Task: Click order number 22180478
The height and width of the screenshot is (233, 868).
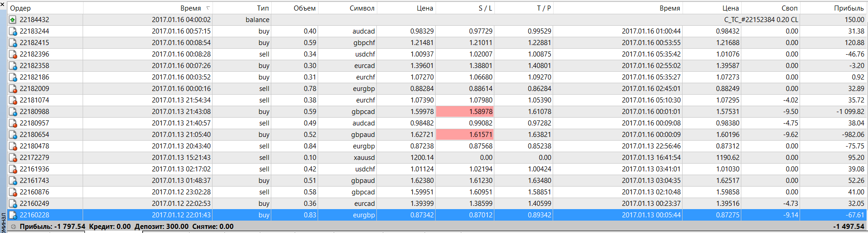Action: (34, 146)
